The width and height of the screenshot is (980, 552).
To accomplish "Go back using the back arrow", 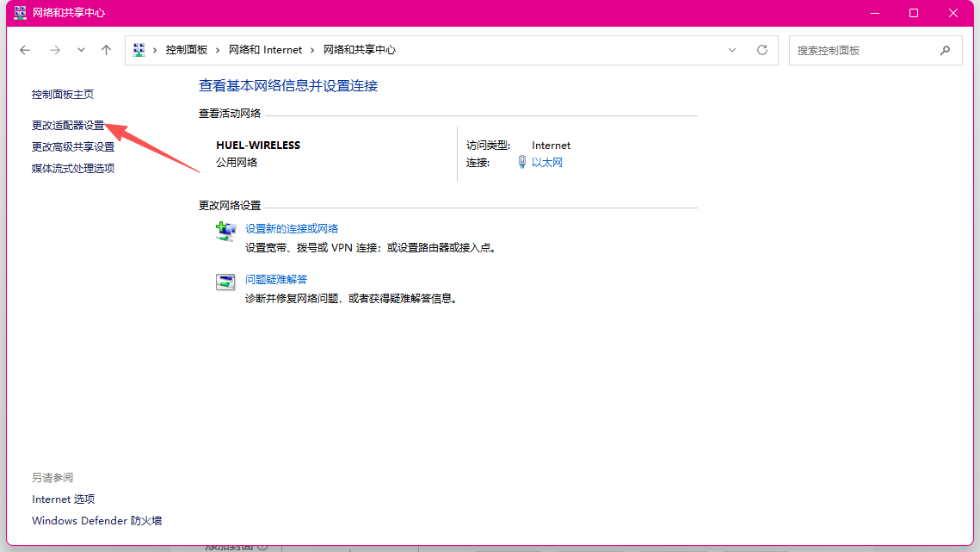I will click(25, 50).
